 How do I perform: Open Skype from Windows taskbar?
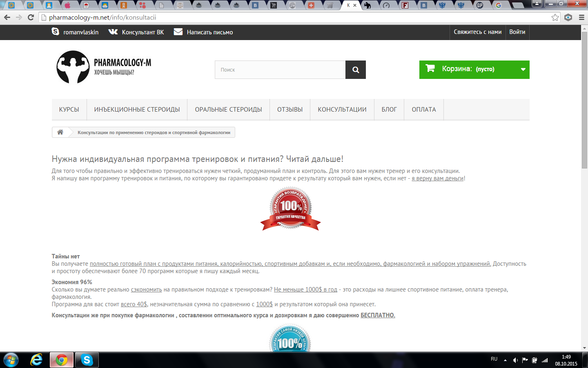(87, 360)
